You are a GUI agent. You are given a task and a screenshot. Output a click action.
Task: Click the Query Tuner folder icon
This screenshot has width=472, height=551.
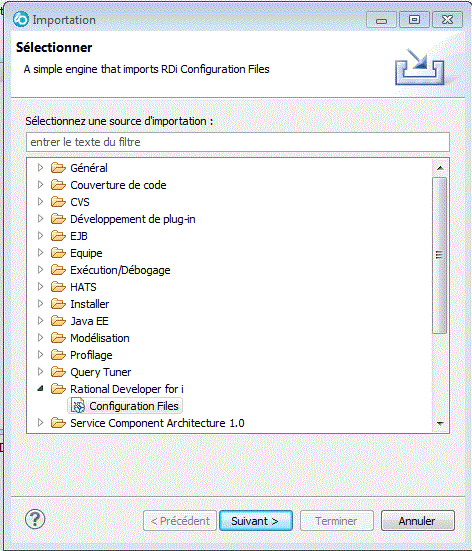58,372
